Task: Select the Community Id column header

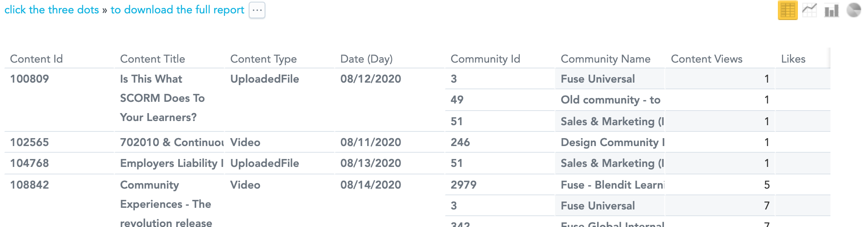Action: (485, 59)
